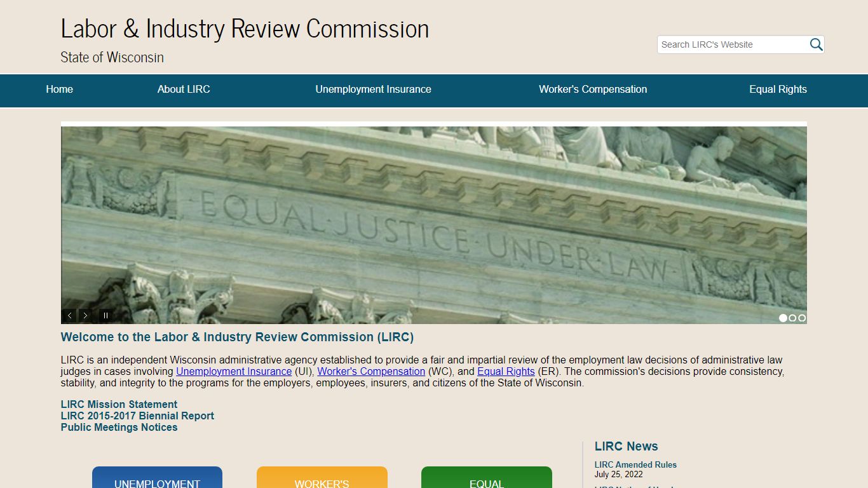Show previous slide in carousel
The width and height of the screenshot is (868, 488).
(70, 315)
